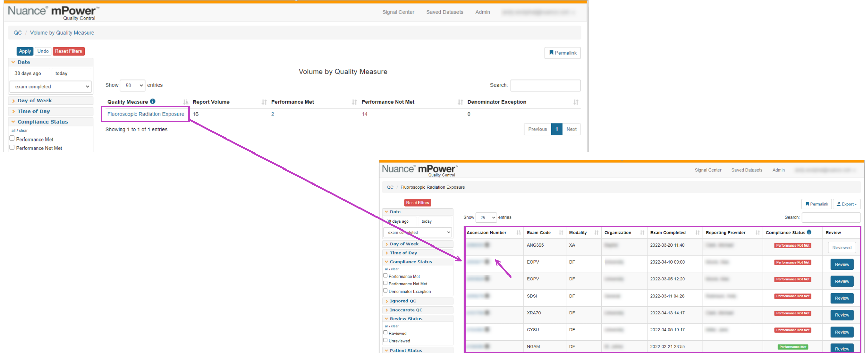Click Review button for XRA70 row

pyautogui.click(x=842, y=315)
